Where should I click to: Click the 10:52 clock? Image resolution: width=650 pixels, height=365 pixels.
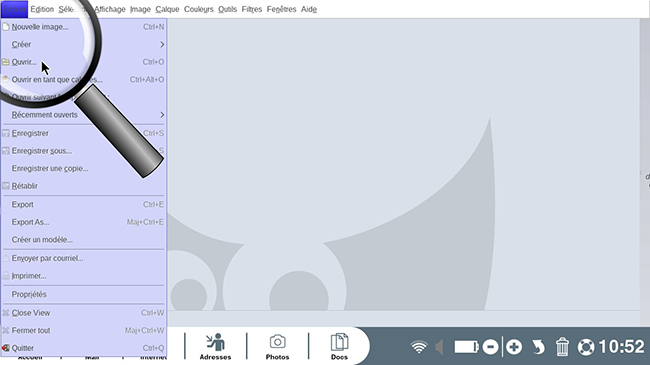[622, 347]
